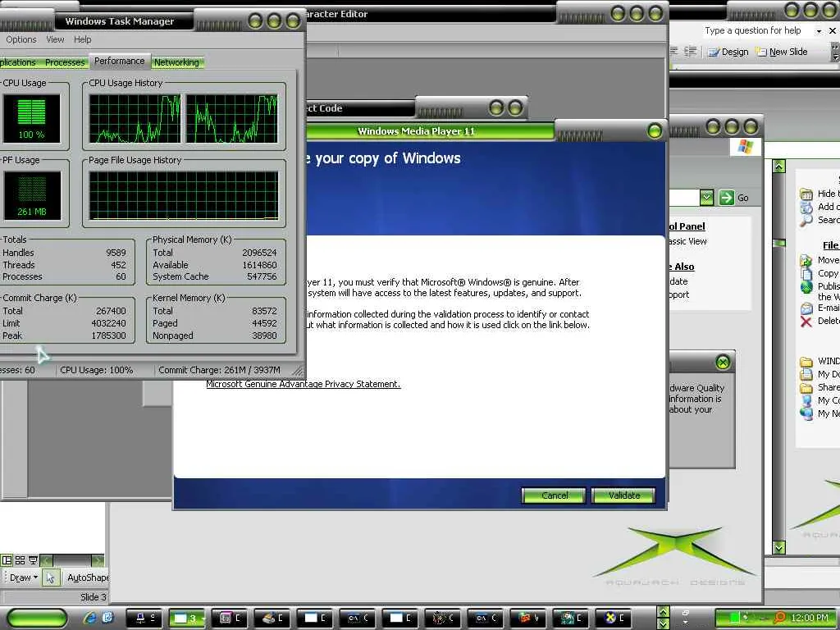Click second quick launch icon beside Internet Explorer
840x630 pixels.
tap(107, 618)
